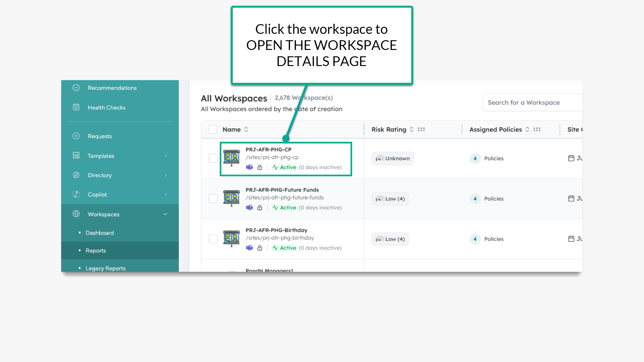Click the Unknown risk gauge badge
644x362 pixels.
pos(392,159)
